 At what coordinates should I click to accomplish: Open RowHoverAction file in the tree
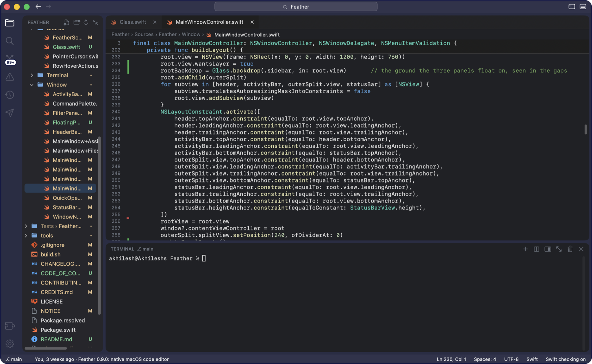tap(61, 66)
